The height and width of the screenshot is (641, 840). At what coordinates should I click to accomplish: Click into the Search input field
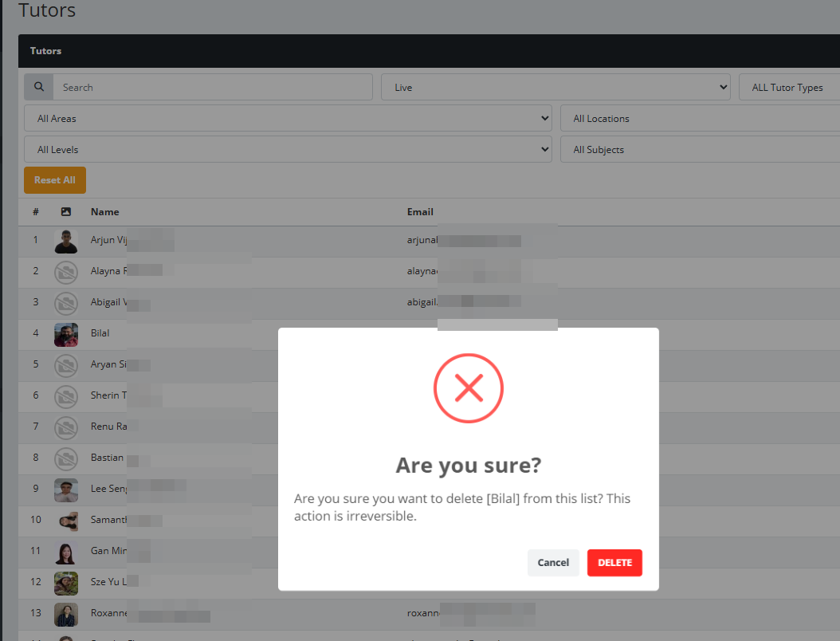213,88
